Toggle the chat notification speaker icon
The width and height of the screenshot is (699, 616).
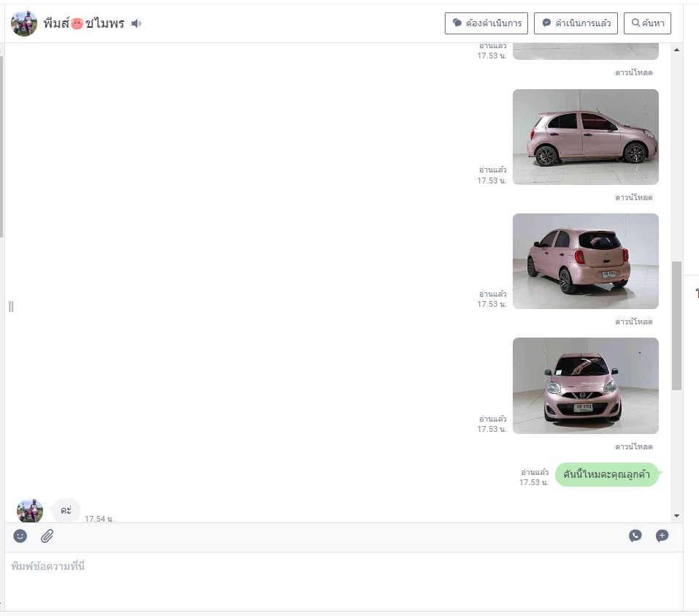[x=137, y=23]
